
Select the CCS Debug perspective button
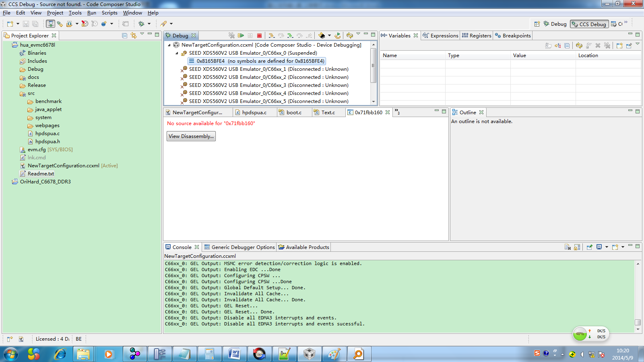(x=589, y=24)
